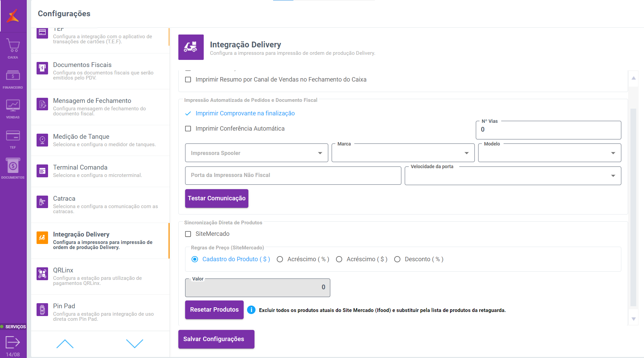Enable Imprimir Resumo por Canal de Vendas
644x358 pixels.
tap(188, 80)
